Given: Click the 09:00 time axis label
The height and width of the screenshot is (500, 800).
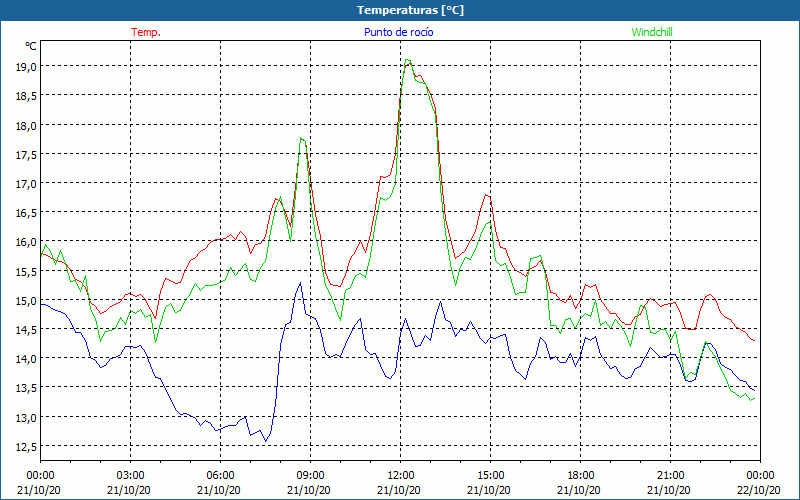Looking at the screenshot, I should [x=310, y=476].
